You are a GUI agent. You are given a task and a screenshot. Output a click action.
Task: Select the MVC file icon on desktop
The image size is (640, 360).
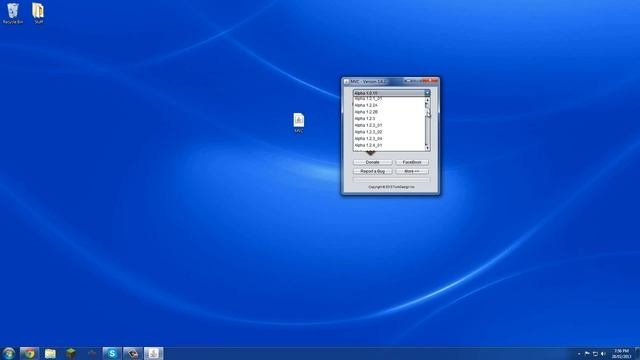coord(299,122)
